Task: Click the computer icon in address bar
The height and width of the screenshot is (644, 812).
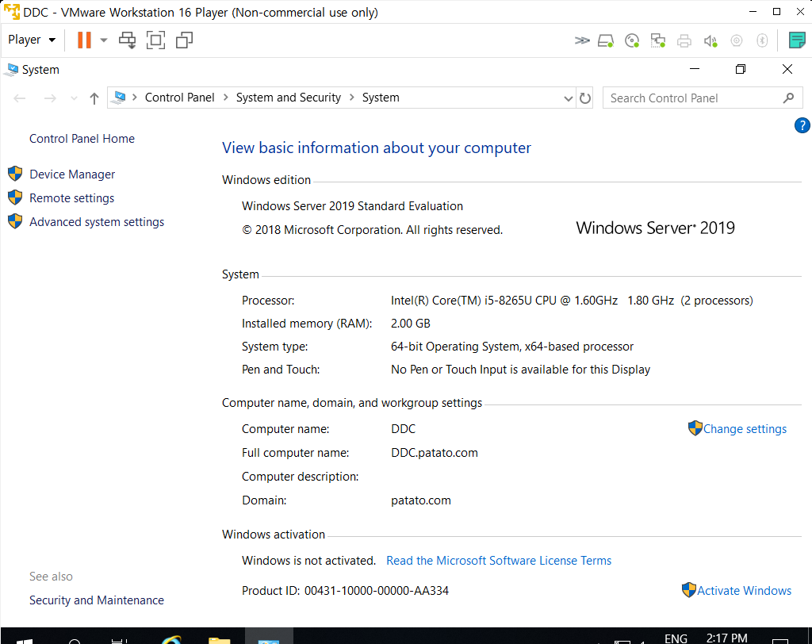Action: [120, 98]
